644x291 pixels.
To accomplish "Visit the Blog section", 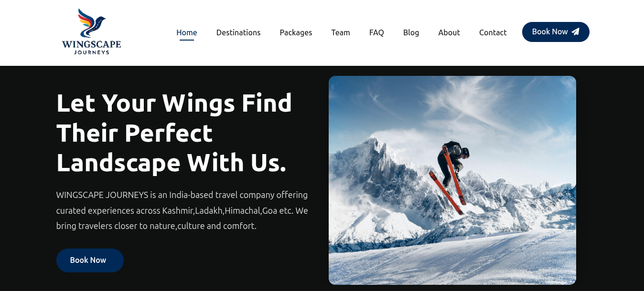I will 411,32.
